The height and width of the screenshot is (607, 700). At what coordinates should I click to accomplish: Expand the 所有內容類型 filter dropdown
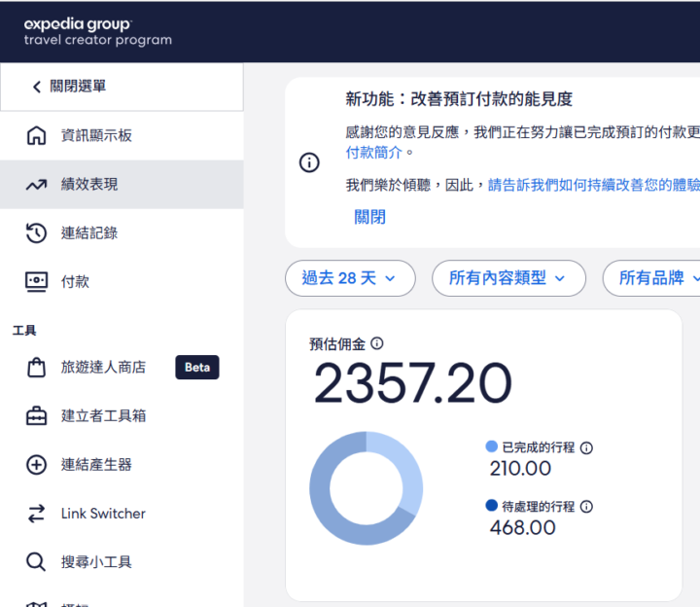tap(508, 278)
